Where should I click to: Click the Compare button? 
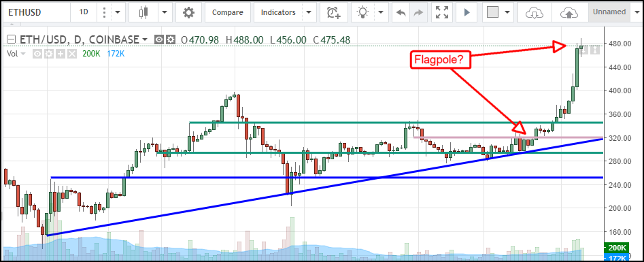click(x=228, y=12)
